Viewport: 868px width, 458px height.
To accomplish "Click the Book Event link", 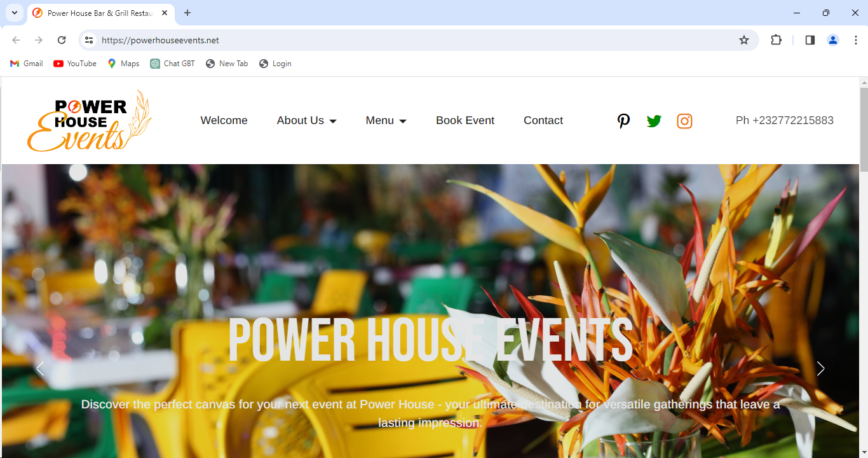I will (x=465, y=121).
